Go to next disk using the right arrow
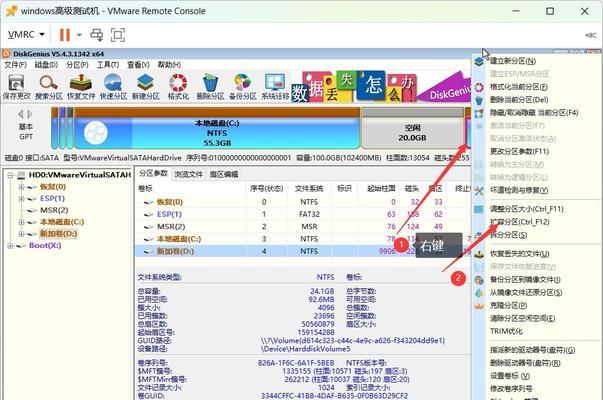 (x=30, y=114)
